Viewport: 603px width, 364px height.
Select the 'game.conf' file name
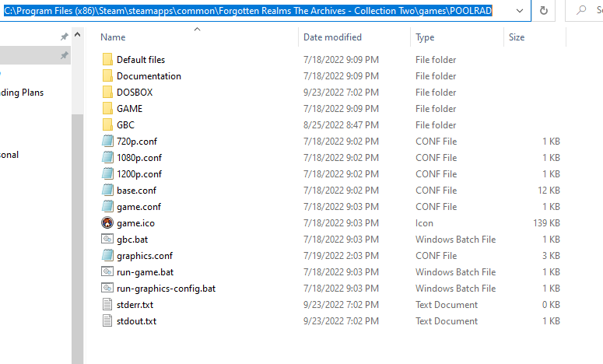(x=138, y=207)
